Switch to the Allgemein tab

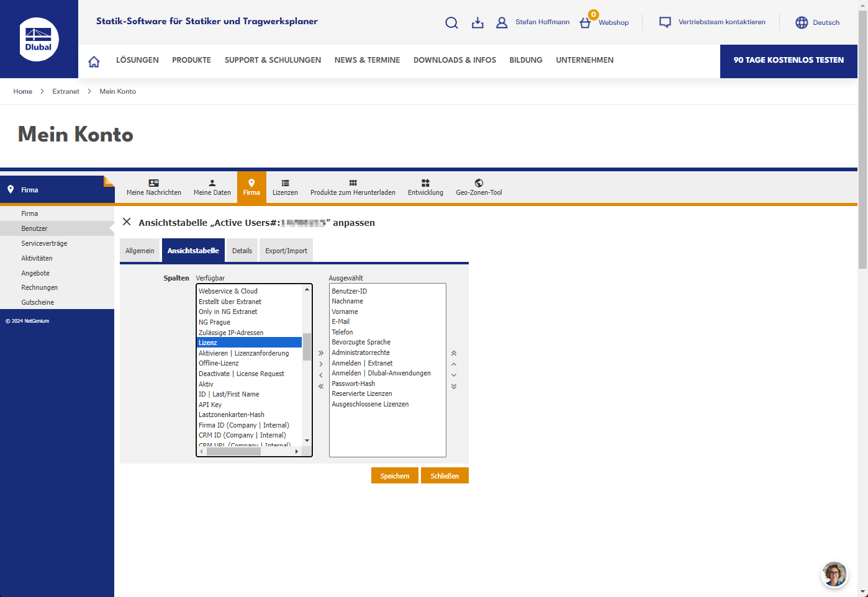[140, 250]
